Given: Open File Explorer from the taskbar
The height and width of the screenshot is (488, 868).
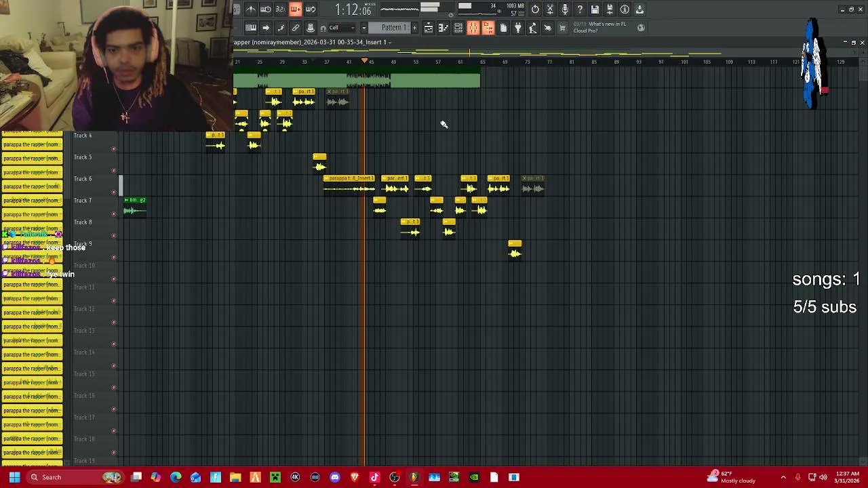Looking at the screenshot, I should [235, 477].
